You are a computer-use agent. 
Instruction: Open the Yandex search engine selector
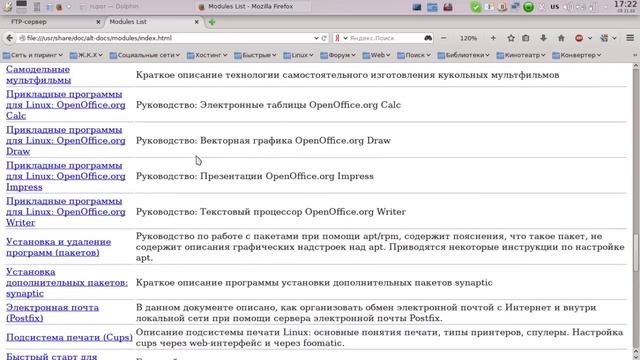point(341,38)
